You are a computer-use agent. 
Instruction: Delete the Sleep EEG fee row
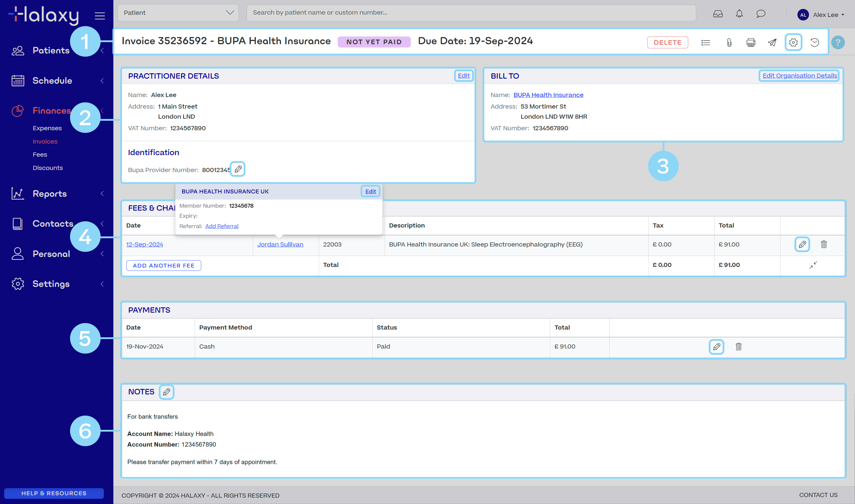click(x=824, y=244)
